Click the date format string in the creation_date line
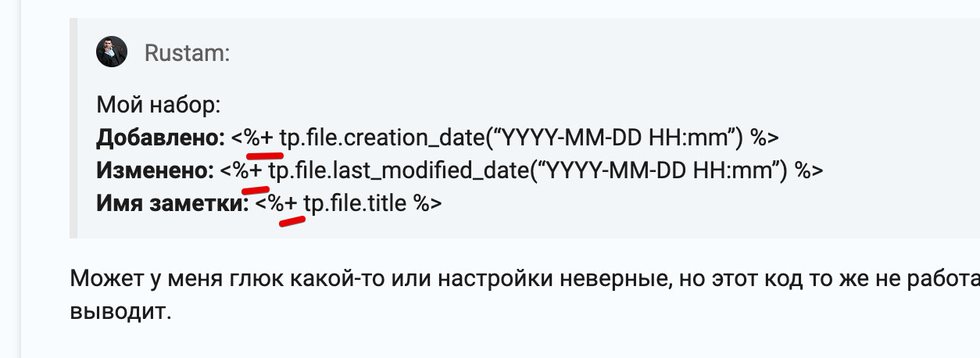 (x=610, y=138)
